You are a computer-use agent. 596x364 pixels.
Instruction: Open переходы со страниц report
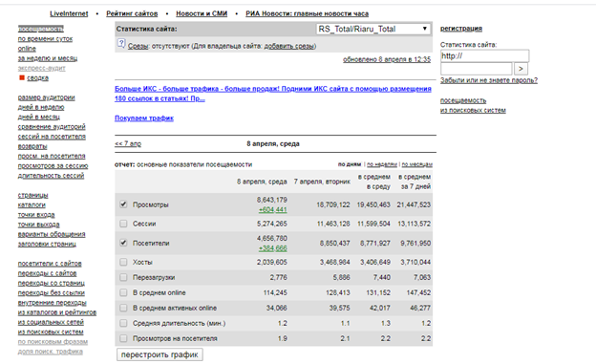click(x=52, y=284)
